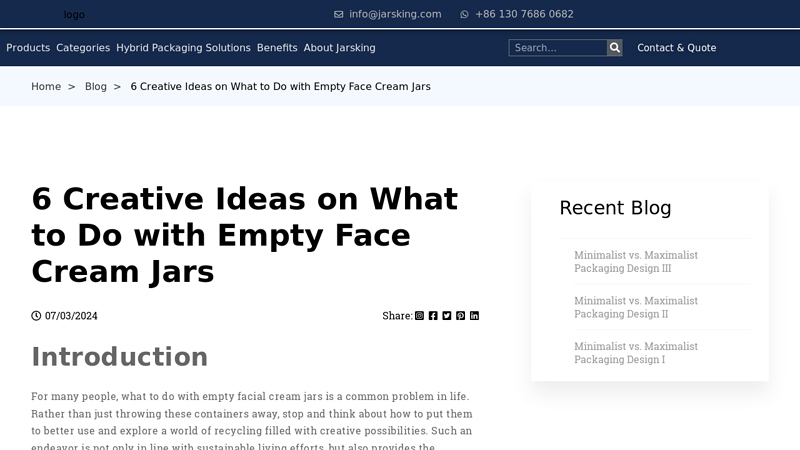Go to the Benefits page
The image size is (800, 450).
[277, 48]
